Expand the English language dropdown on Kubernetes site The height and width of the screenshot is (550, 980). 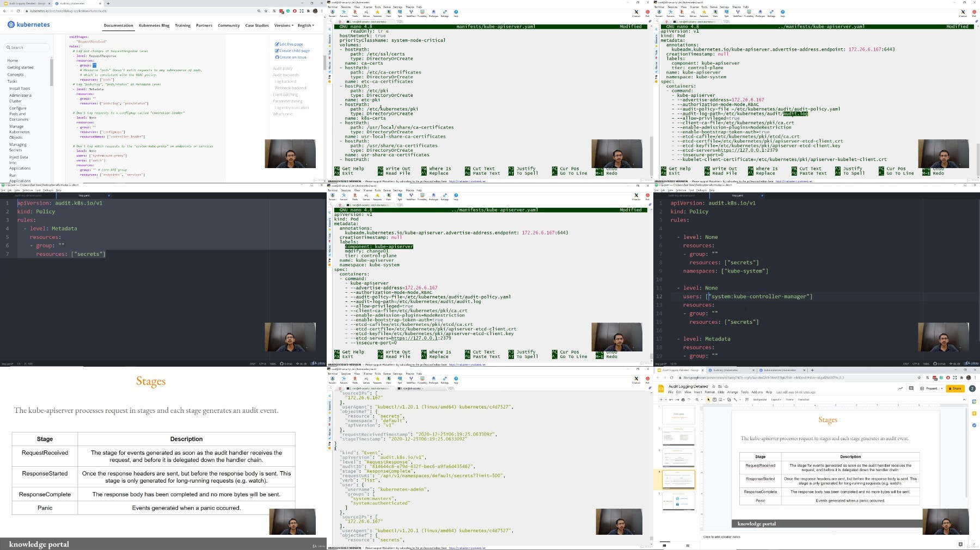point(306,25)
